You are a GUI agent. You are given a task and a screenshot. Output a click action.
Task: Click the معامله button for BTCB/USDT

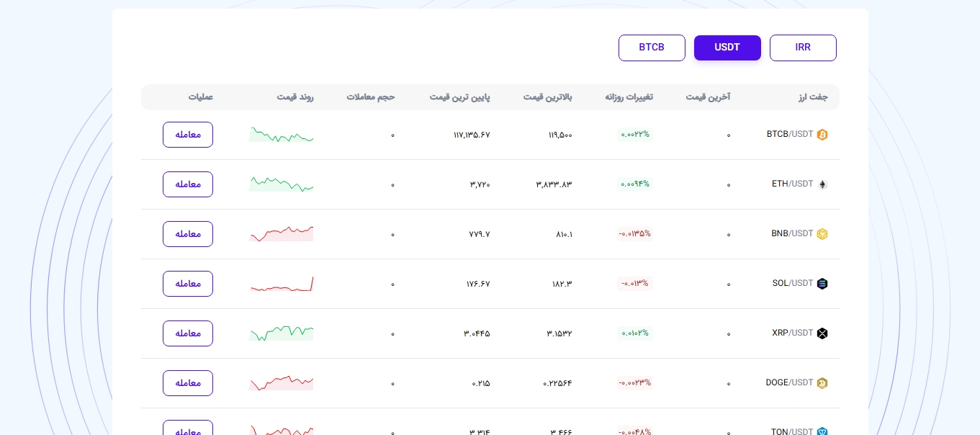tap(188, 135)
